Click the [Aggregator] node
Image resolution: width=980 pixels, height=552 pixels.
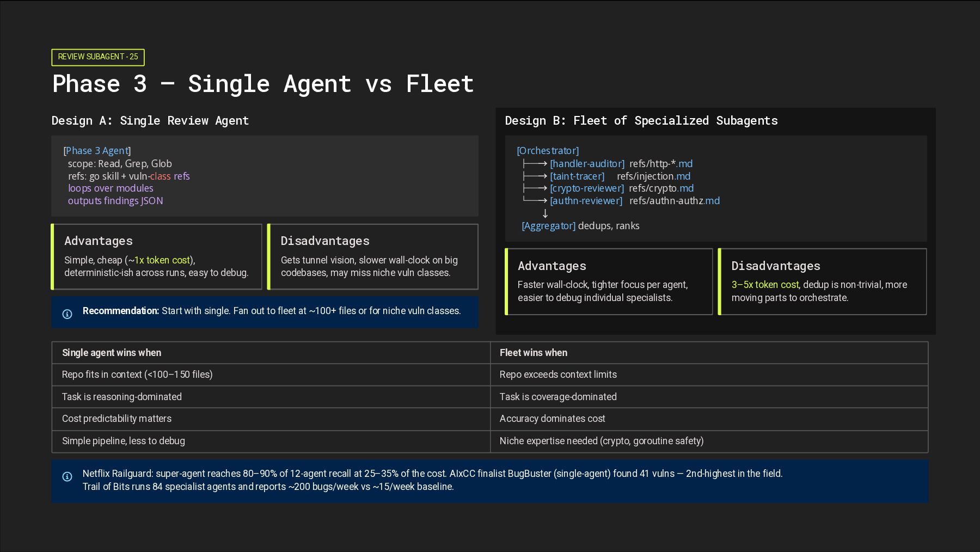(x=548, y=226)
